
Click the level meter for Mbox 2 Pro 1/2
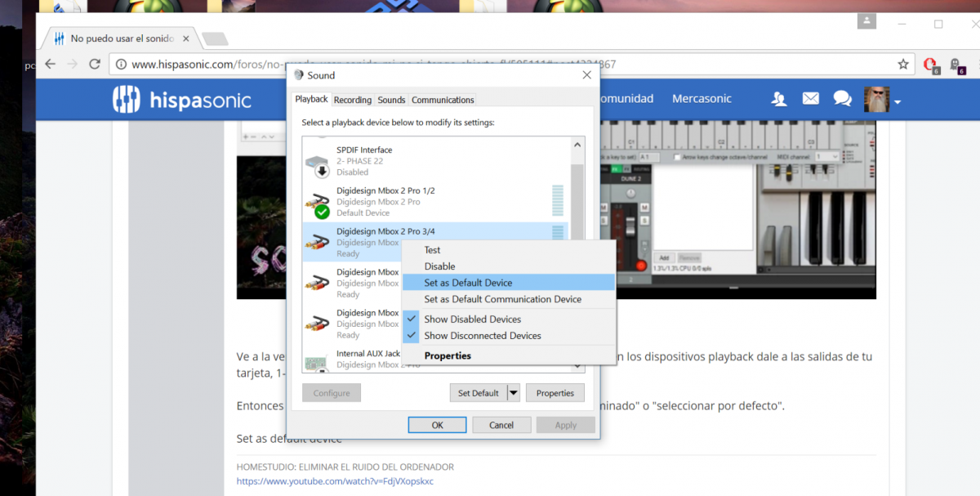558,201
